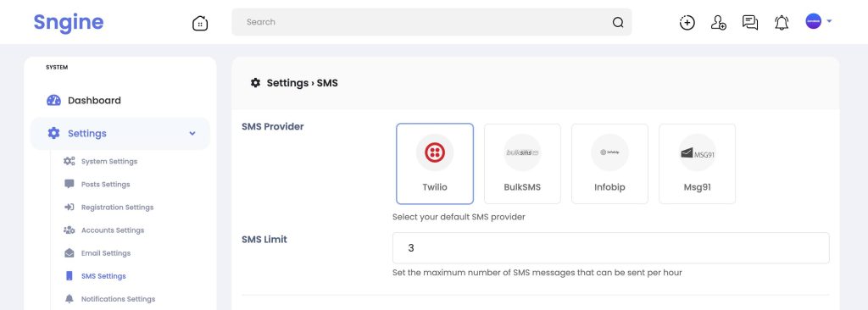Click the SMS Limit input field

(610, 248)
